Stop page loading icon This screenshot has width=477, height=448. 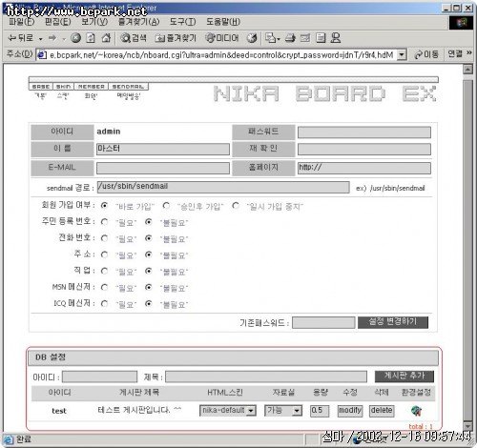[x=75, y=38]
